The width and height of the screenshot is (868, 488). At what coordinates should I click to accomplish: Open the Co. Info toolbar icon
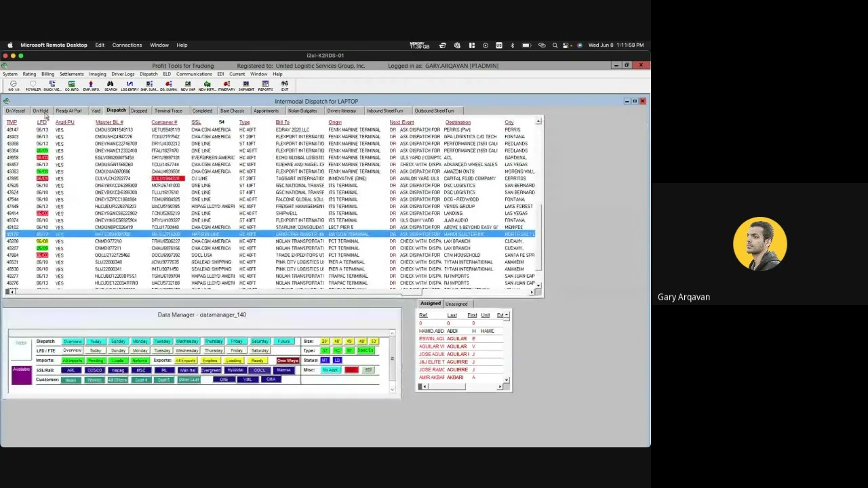71,85
